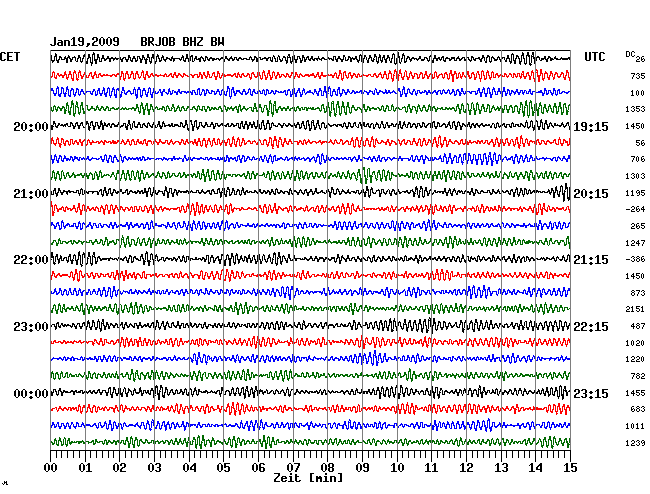
Task: Click the DC value 1020
Action: pyautogui.click(x=635, y=343)
